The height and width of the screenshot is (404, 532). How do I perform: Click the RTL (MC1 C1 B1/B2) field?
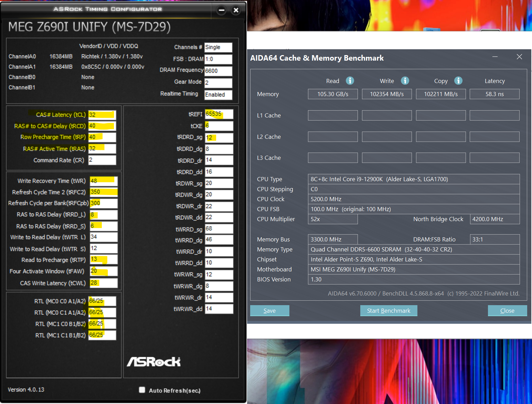[x=102, y=335]
